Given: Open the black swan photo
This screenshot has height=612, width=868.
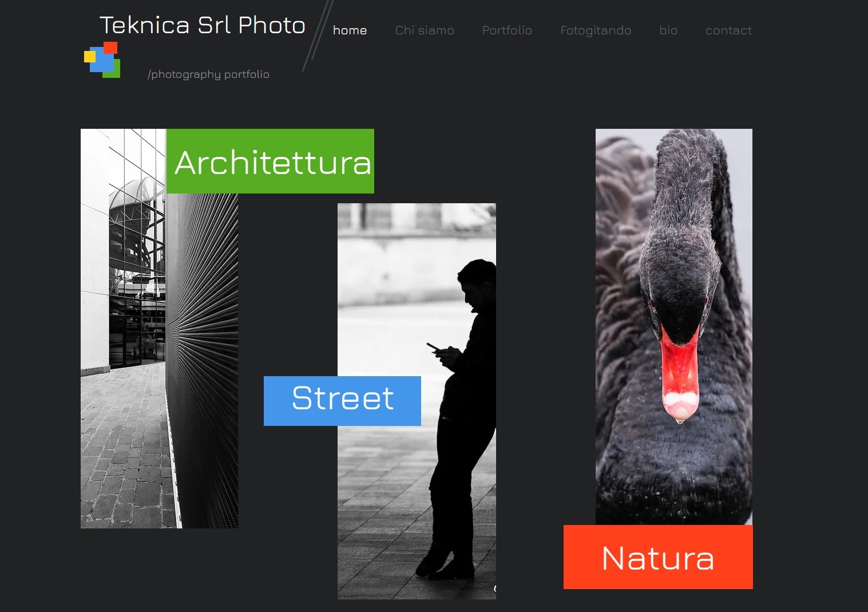Looking at the screenshot, I should [x=674, y=326].
